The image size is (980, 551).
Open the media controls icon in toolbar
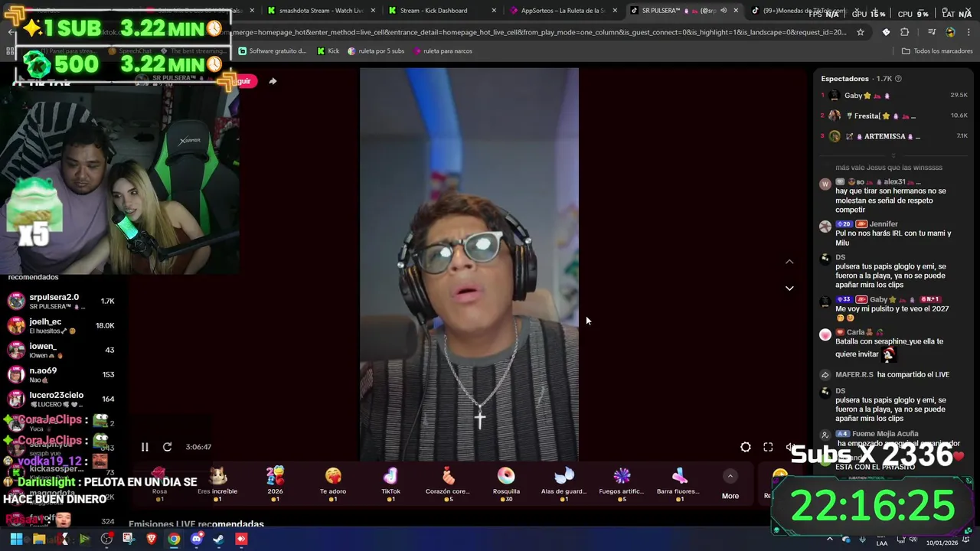pos(932,32)
